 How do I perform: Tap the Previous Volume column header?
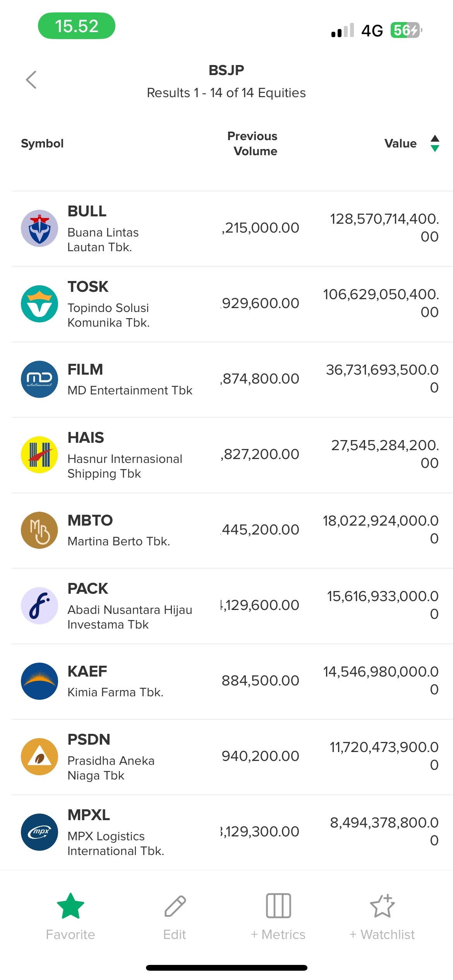pos(252,144)
